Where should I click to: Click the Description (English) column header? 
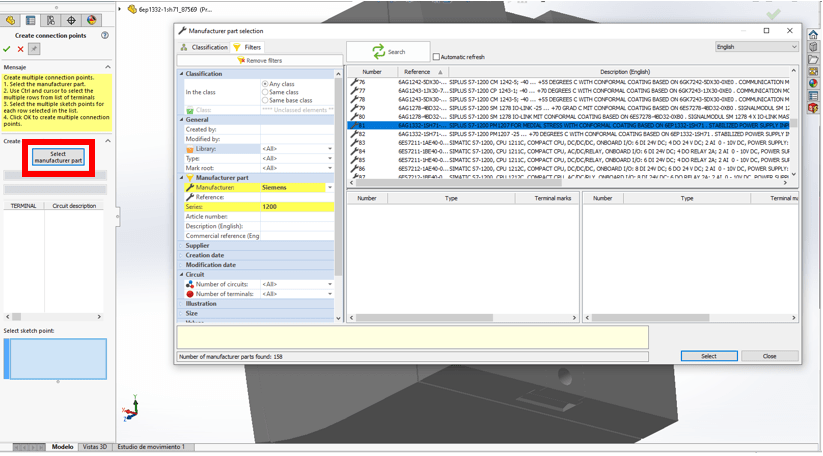click(x=625, y=72)
